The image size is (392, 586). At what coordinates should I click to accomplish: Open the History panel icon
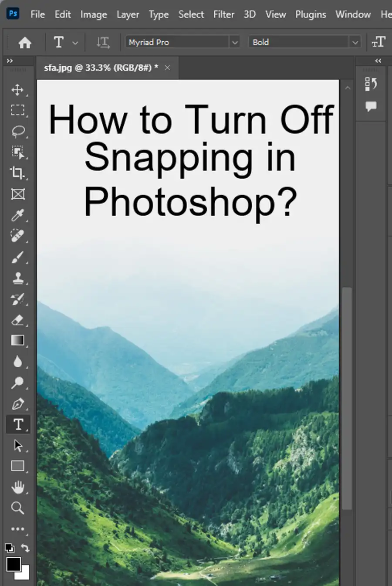click(x=371, y=84)
